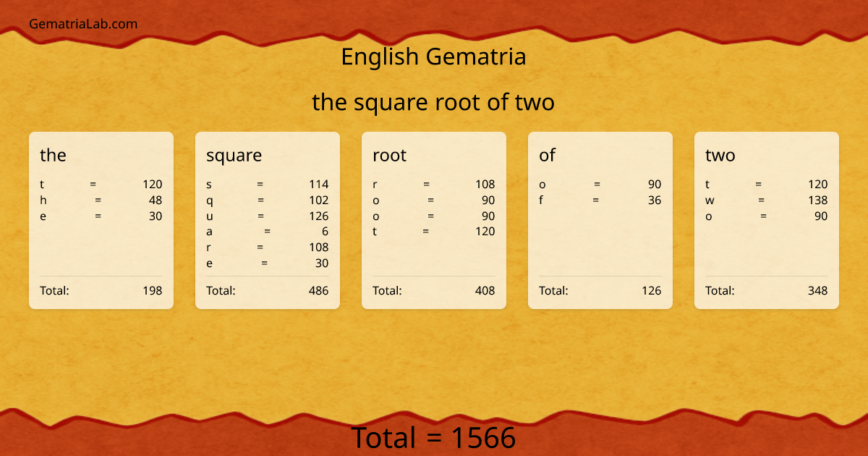This screenshot has width=868, height=456.
Task: Click the 'two' card title
Action: click(720, 155)
